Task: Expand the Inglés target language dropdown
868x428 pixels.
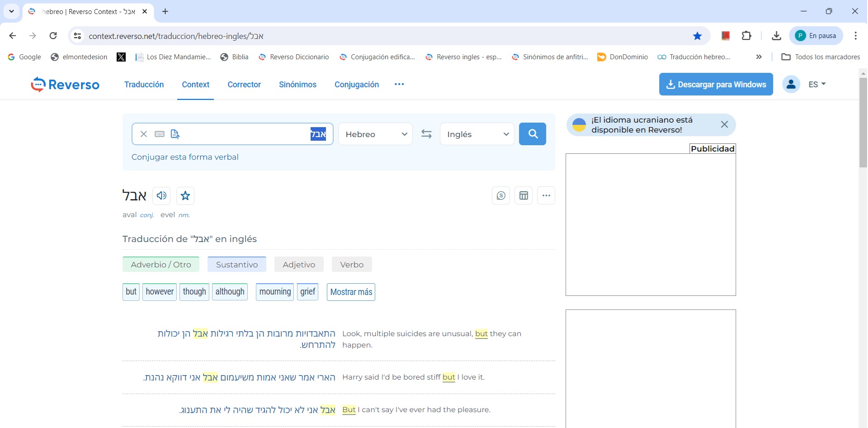Action: pos(477,134)
